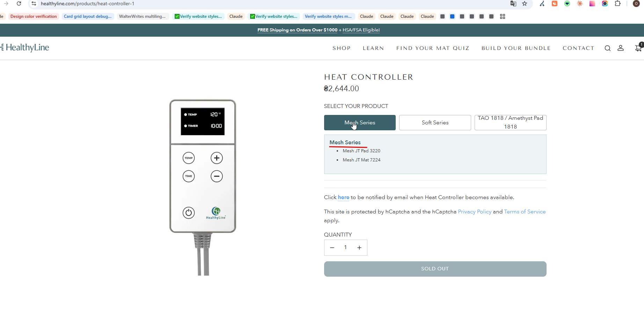644x313 pixels.
Task: Click the quantity input field showing 1
Action: click(345, 248)
